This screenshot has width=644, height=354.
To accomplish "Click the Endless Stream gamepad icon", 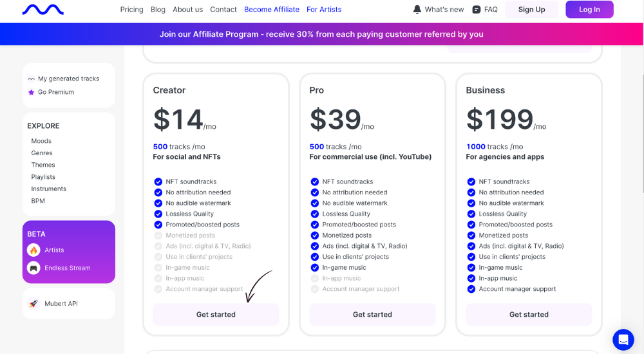I will (33, 268).
